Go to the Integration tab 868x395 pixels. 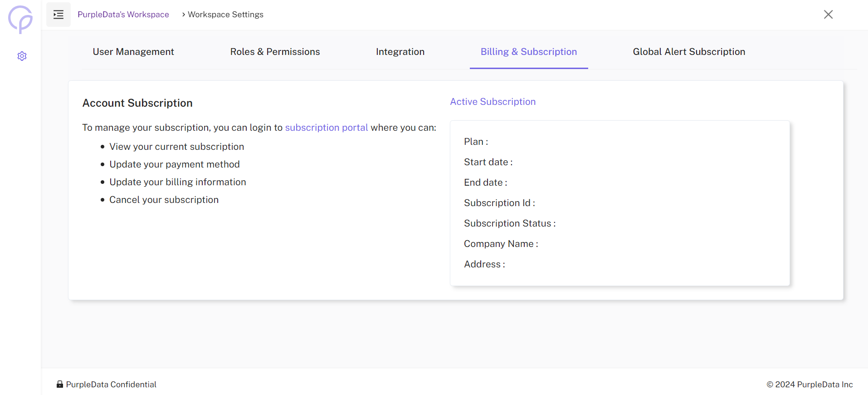400,52
